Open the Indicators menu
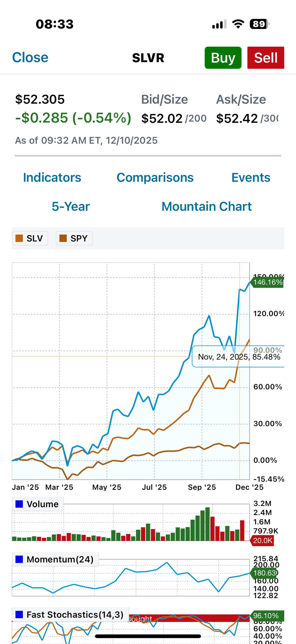 pos(52,178)
